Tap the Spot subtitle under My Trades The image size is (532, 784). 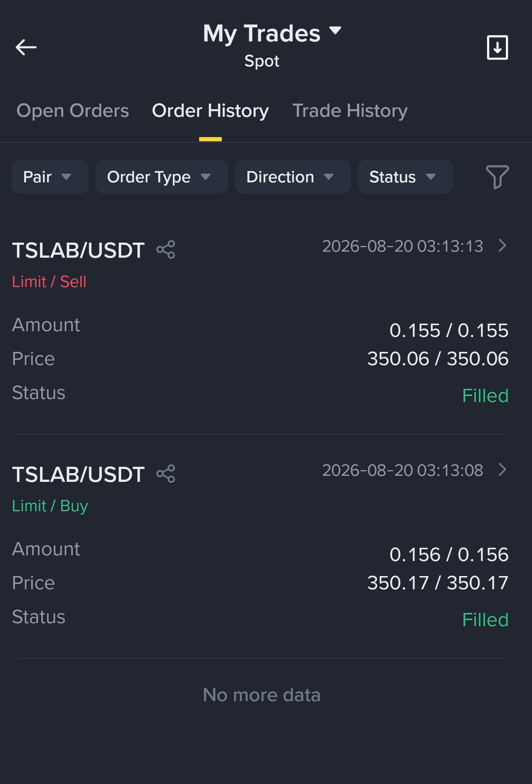(262, 61)
